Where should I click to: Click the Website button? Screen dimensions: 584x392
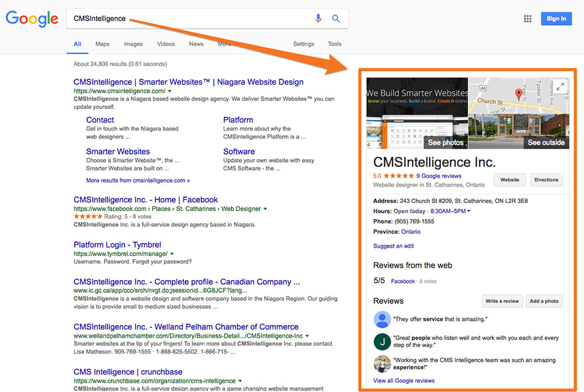pos(509,180)
